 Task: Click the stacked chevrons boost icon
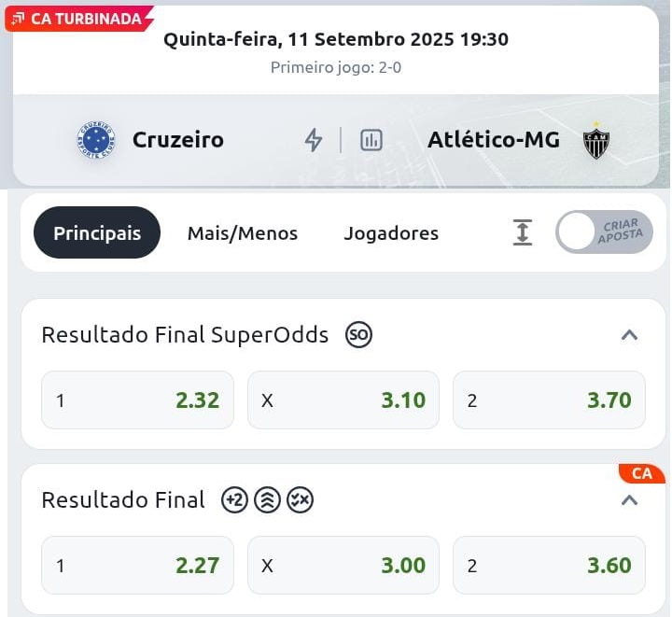click(x=267, y=500)
